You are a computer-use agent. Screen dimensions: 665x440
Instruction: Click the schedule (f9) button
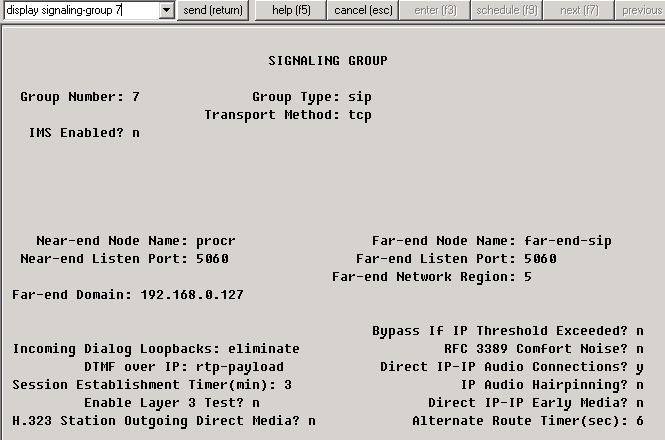[507, 10]
